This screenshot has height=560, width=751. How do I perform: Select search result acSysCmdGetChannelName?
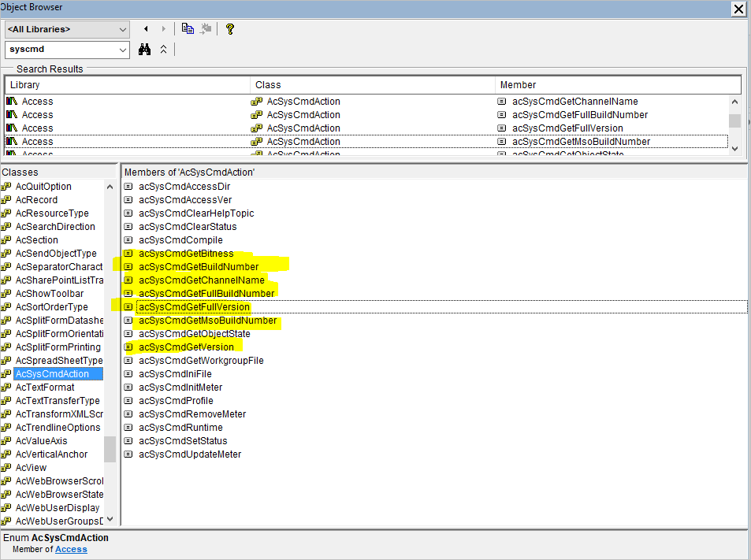pyautogui.click(x=574, y=102)
